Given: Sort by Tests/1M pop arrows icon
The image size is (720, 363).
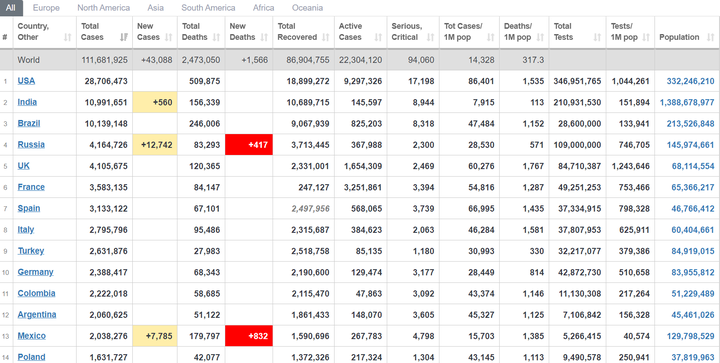Looking at the screenshot, I should click(646, 37).
